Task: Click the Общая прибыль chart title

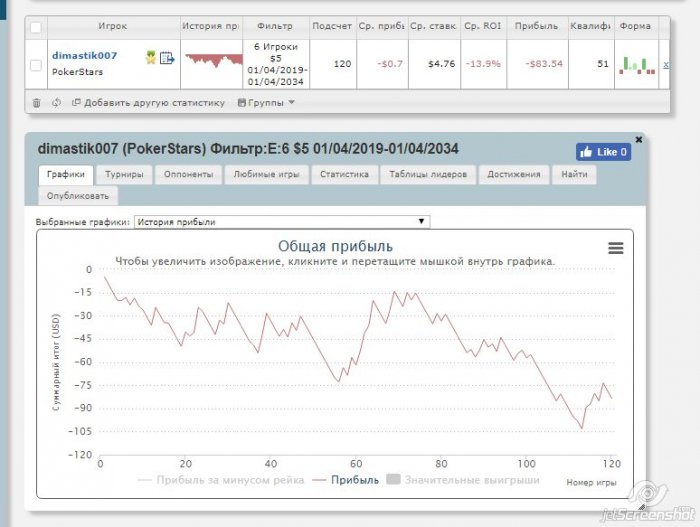Action: click(x=335, y=246)
